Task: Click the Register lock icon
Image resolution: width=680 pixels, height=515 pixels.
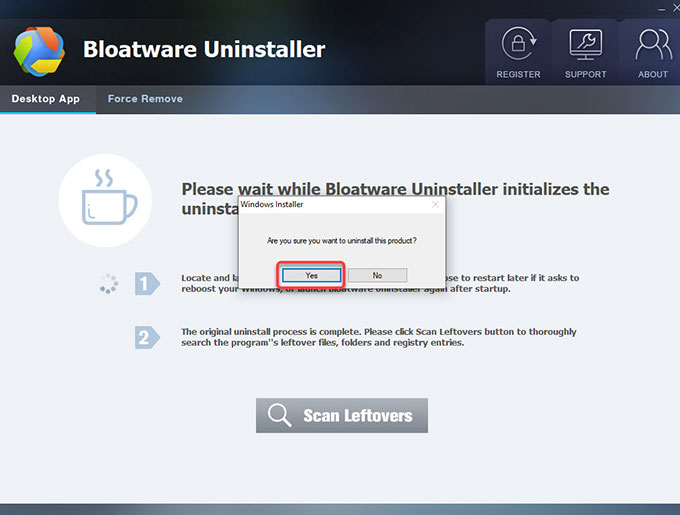Action: click(519, 44)
